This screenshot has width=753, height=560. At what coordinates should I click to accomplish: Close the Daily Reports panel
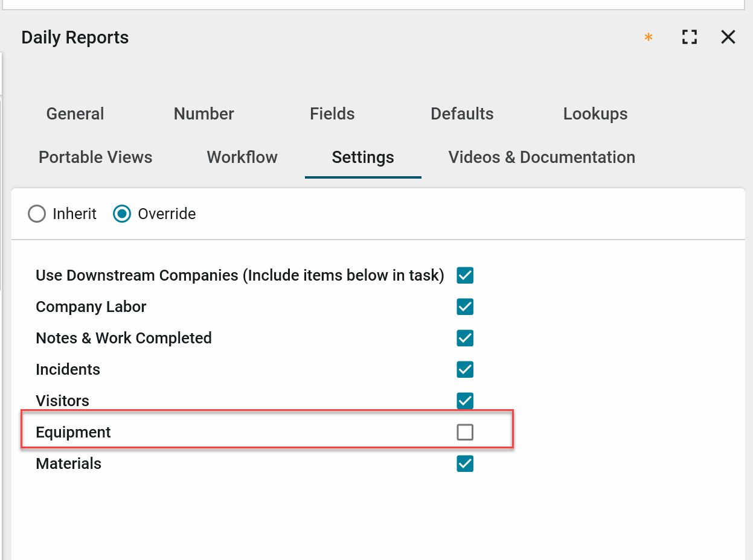[728, 37]
